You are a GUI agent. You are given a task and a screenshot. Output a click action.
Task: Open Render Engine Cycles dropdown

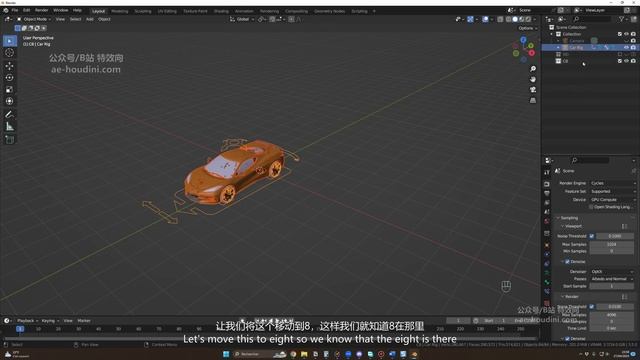tap(613, 183)
